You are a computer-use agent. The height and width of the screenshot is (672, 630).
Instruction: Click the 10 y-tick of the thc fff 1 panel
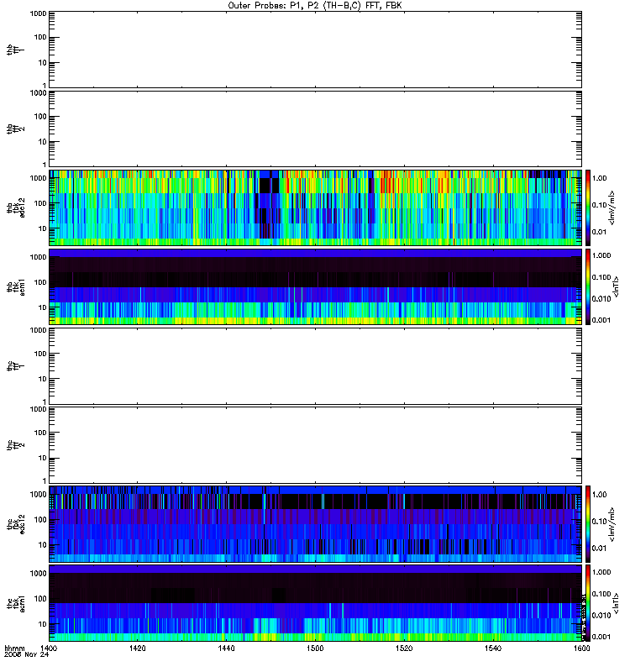[x=43, y=380]
